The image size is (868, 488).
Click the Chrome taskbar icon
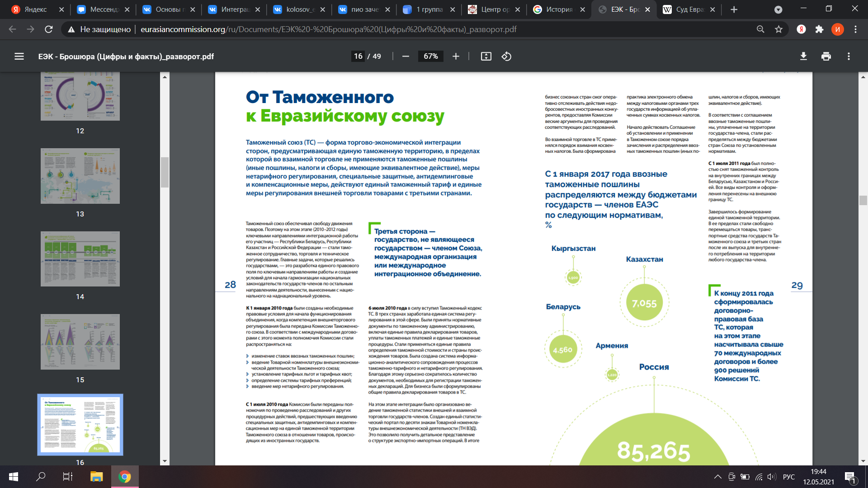point(125,477)
